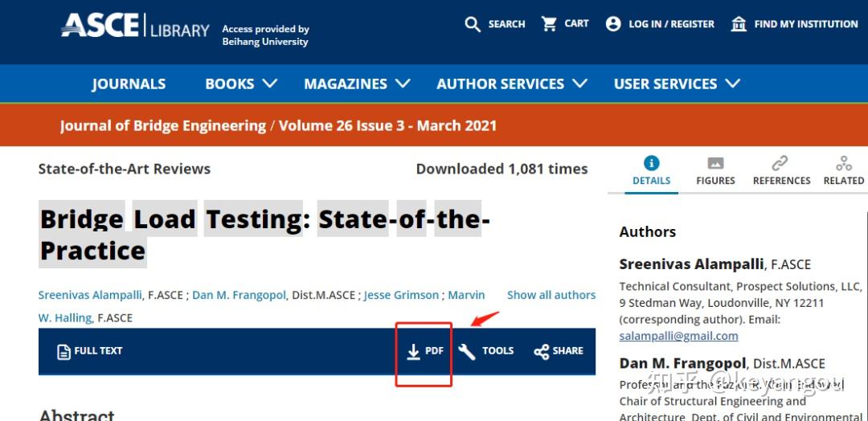This screenshot has width=868, height=421.
Task: Click the ASCE Library logo
Action: (x=135, y=27)
